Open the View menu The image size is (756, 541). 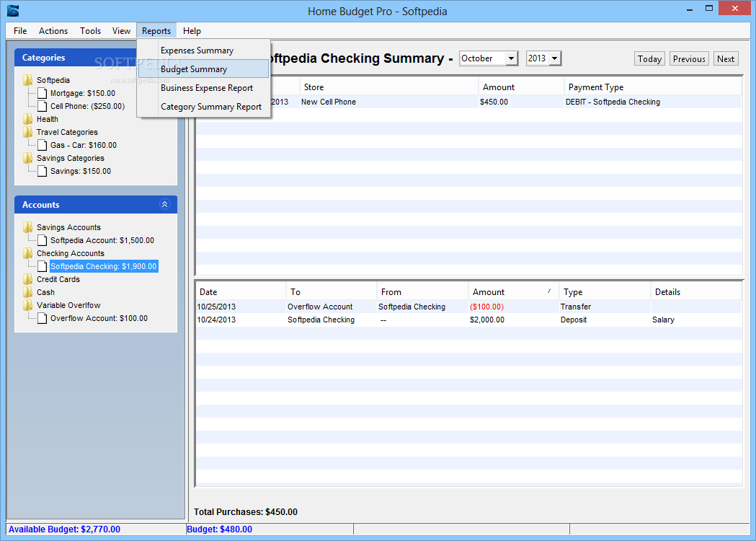click(x=121, y=31)
